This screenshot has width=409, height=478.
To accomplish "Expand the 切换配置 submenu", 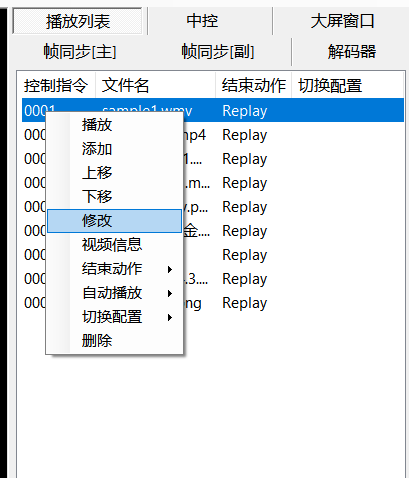I will point(114,317).
